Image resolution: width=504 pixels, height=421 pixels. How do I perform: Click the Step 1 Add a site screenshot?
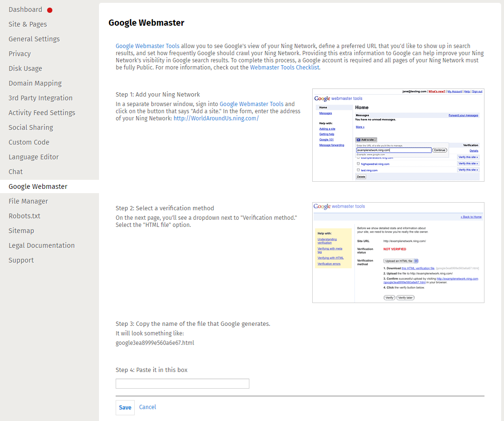point(398,135)
